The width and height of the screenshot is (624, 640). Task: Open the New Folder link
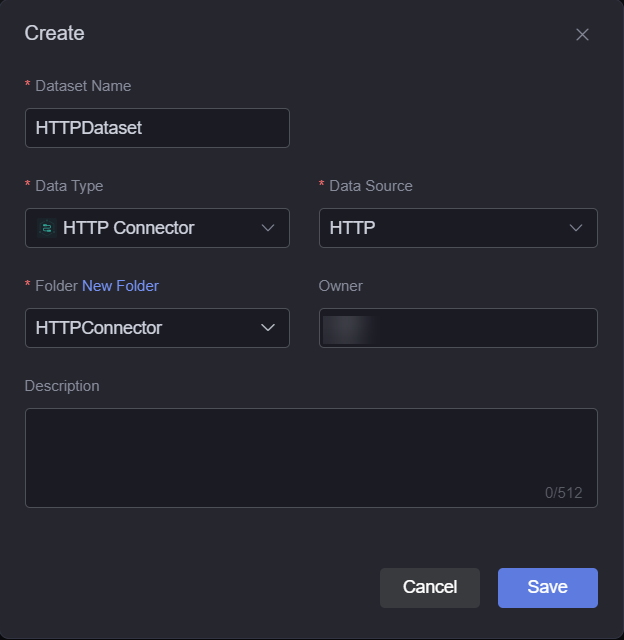[x=120, y=286]
